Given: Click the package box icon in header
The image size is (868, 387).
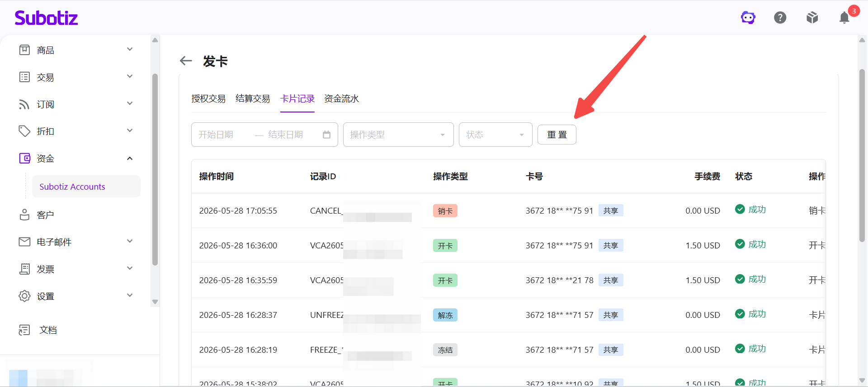Looking at the screenshot, I should 812,18.
